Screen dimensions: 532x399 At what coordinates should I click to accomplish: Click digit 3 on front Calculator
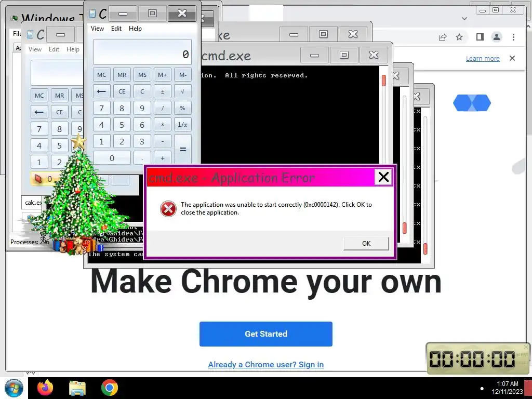[142, 141]
